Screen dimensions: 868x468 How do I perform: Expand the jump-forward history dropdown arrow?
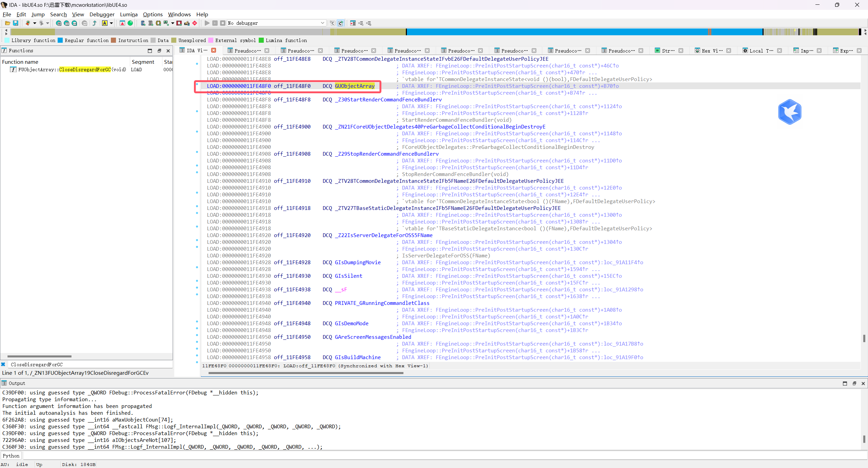pyautogui.click(x=48, y=23)
